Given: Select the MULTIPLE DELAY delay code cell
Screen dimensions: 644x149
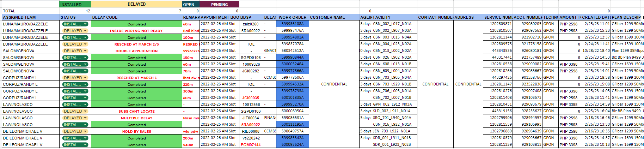Looking at the screenshot, I should [136, 118].
